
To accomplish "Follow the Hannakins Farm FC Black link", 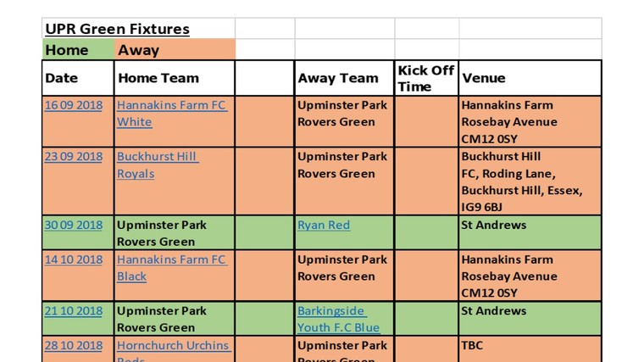I will [x=172, y=260].
